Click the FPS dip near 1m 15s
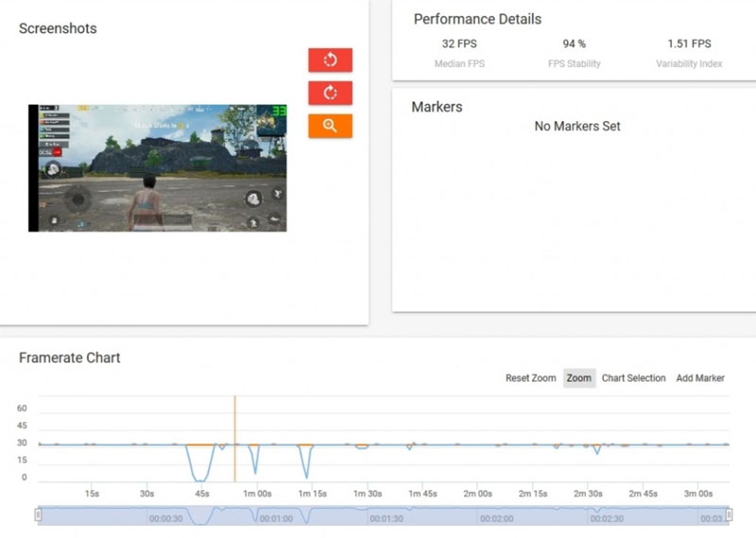 pos(305,475)
